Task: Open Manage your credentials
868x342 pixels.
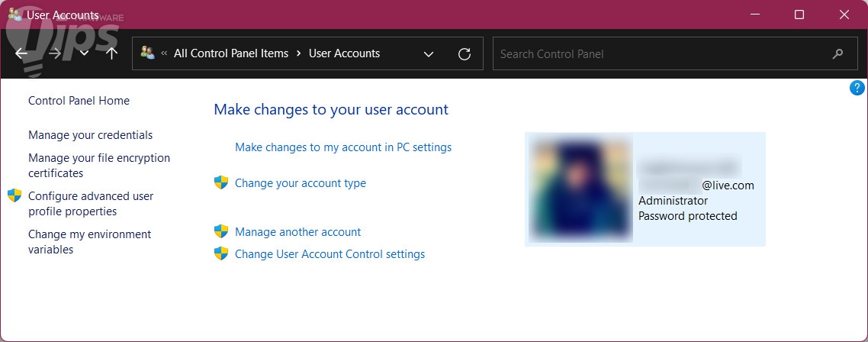Action: tap(90, 135)
